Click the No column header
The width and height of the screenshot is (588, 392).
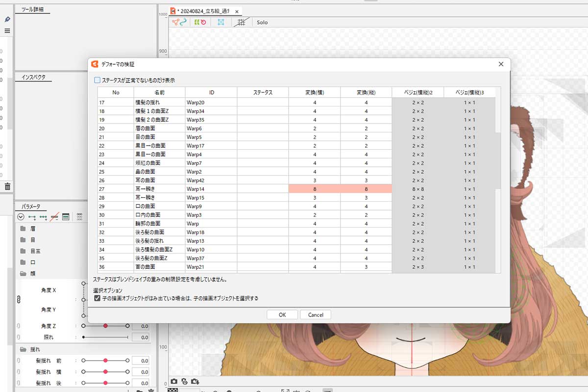116,93
